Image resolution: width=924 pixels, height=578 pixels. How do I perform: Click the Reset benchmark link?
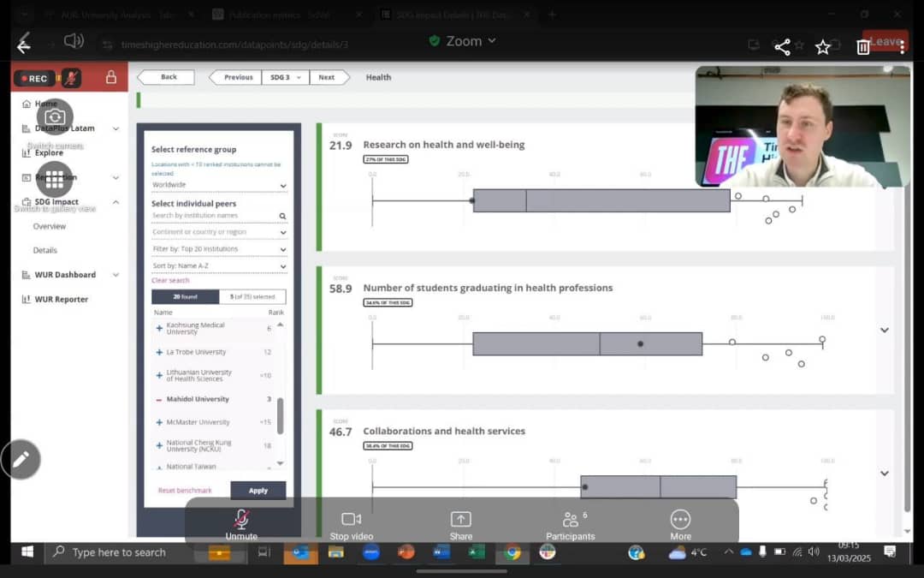(185, 491)
